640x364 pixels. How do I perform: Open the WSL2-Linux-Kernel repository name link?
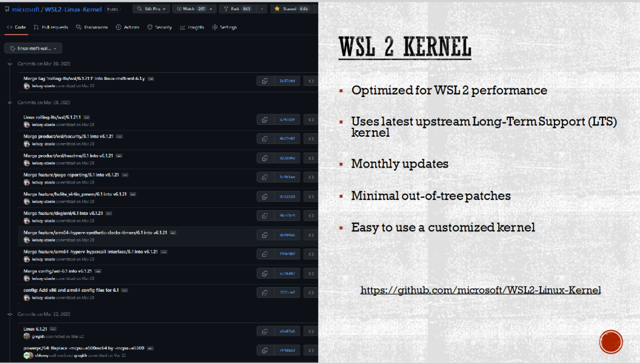[x=73, y=9]
